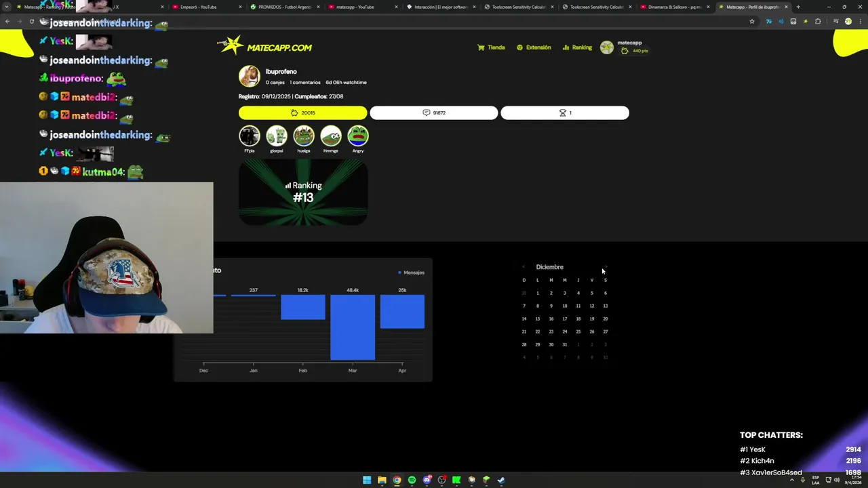This screenshot has height=488, width=868.
Task: Open Steam from the taskbar
Action: (501, 480)
